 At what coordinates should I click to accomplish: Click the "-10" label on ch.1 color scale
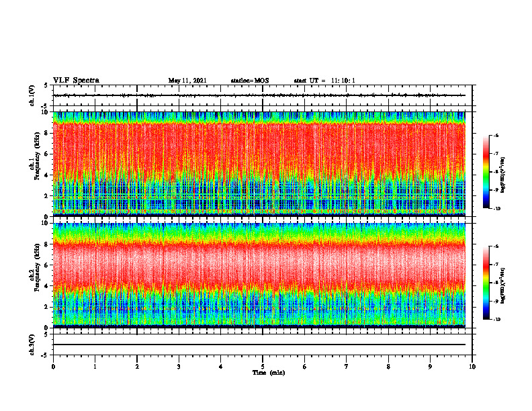click(x=496, y=208)
